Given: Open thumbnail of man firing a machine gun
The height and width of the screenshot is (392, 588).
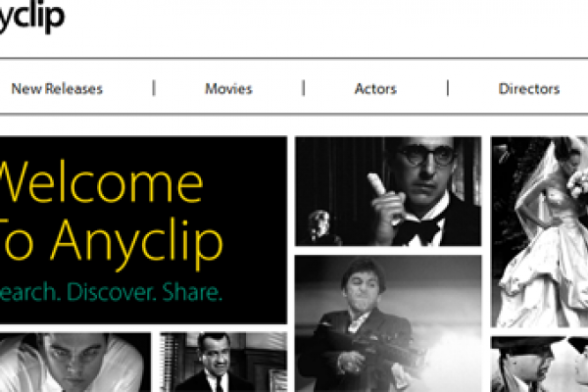Looking at the screenshot, I should pyautogui.click(x=388, y=323).
